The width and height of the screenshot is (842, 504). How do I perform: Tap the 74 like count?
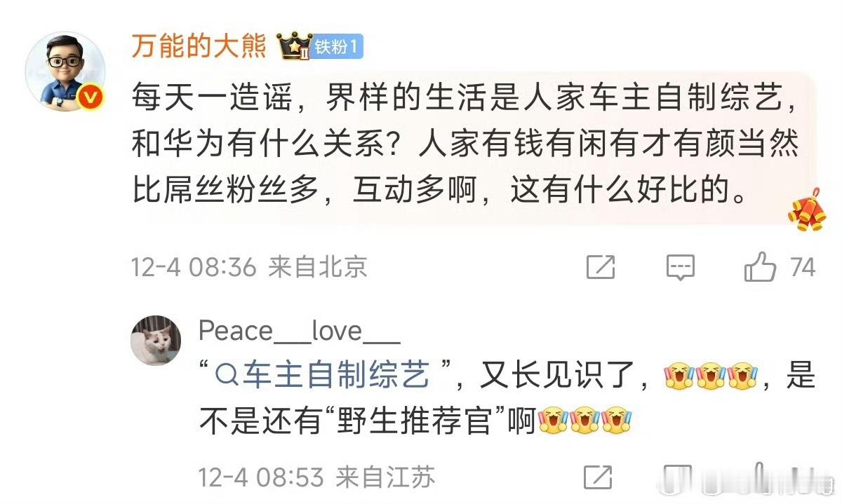coord(803,267)
